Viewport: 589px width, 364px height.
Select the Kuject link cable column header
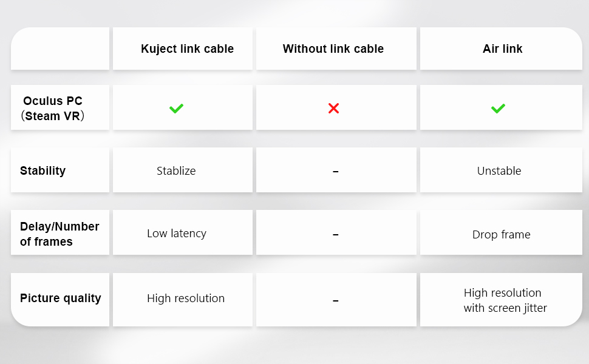(187, 49)
